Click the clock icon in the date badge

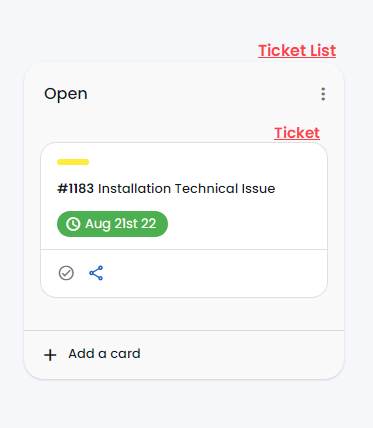(x=73, y=224)
